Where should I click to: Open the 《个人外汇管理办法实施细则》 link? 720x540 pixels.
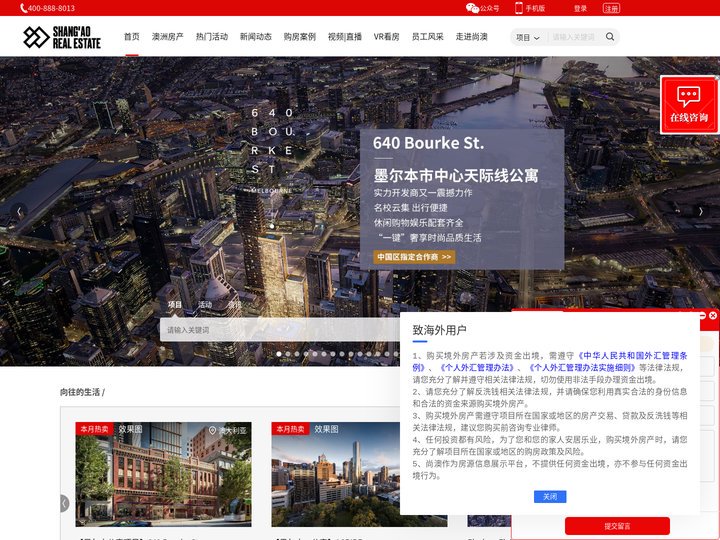click(582, 367)
